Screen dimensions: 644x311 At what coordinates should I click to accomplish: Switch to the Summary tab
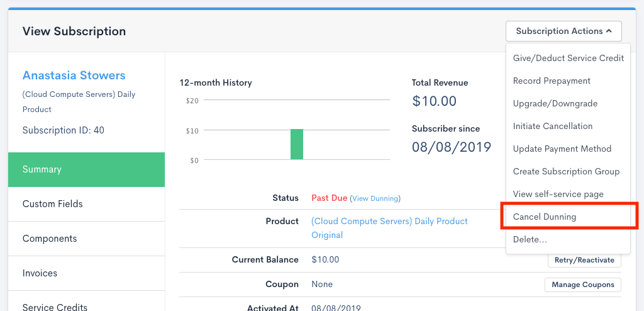pyautogui.click(x=86, y=169)
